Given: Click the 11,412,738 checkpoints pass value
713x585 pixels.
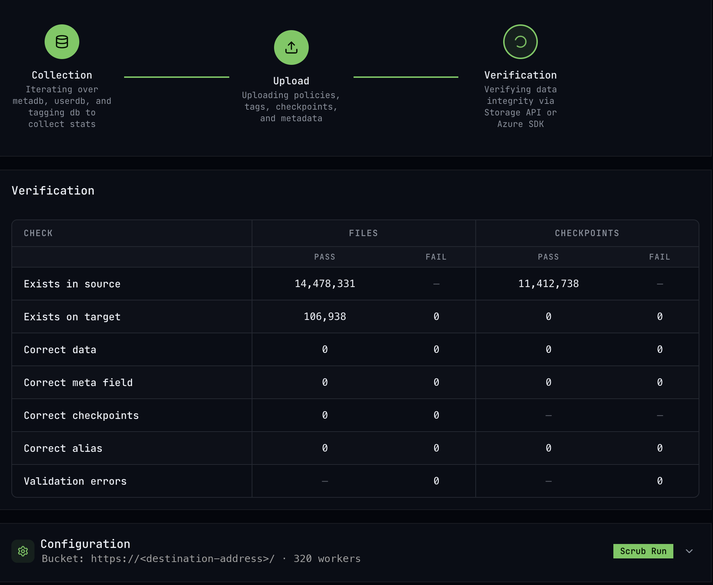Looking at the screenshot, I should [x=548, y=284].
